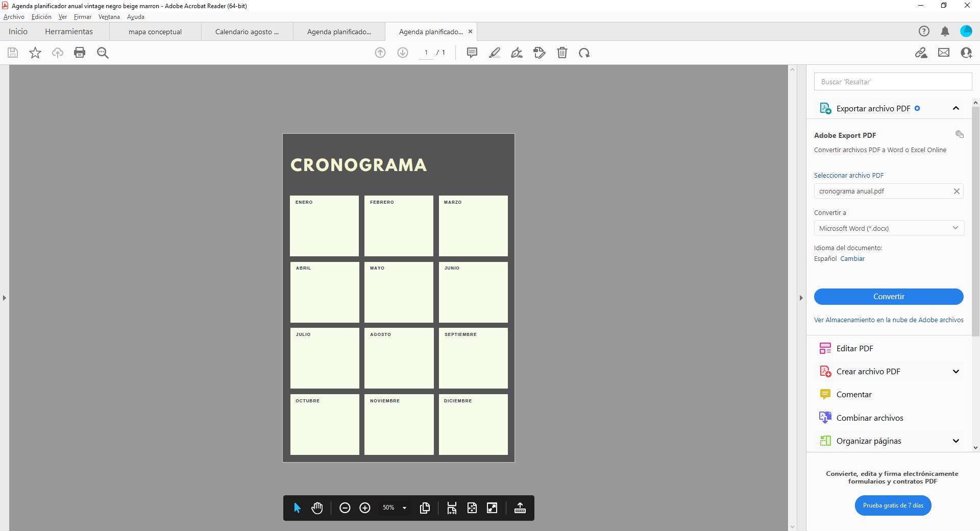Collapse the right tools pane arrow
The height and width of the screenshot is (531, 980).
801,298
